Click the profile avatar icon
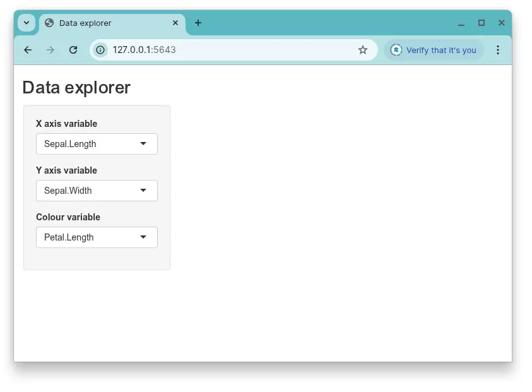 click(x=396, y=50)
